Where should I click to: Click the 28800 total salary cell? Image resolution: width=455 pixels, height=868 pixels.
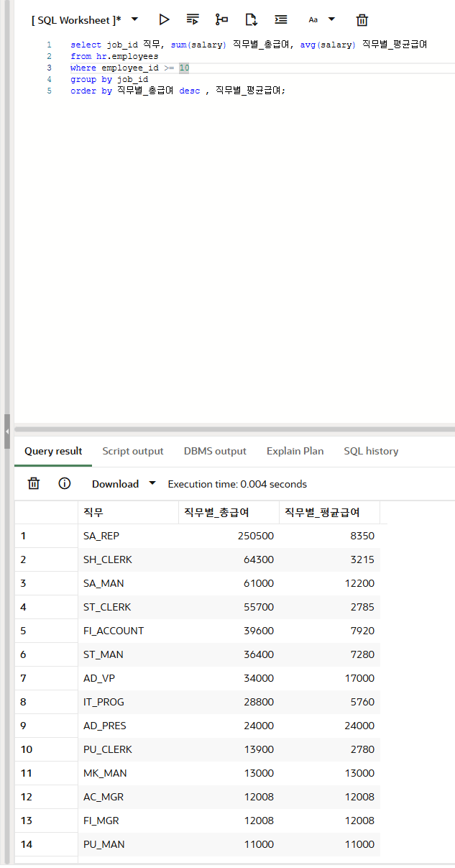point(229,702)
